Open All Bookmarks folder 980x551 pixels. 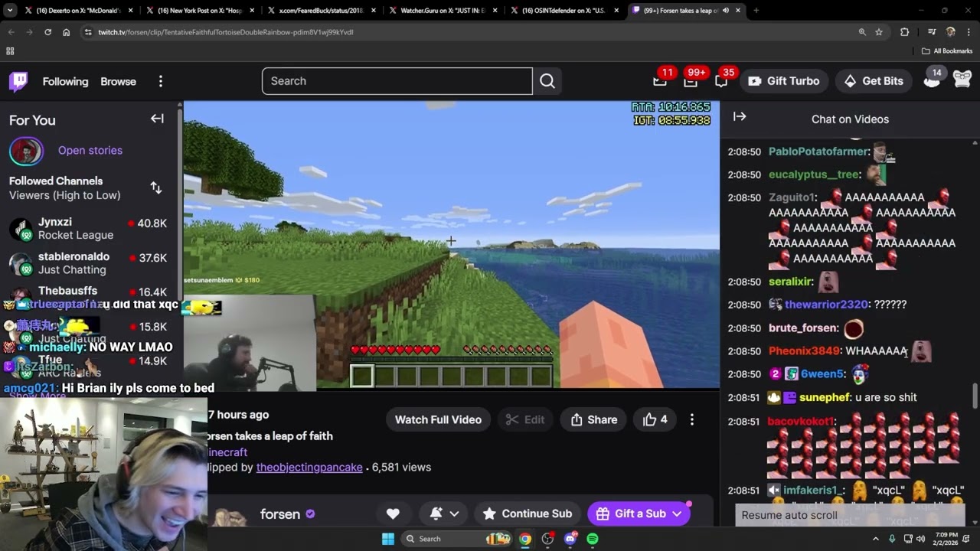point(947,51)
